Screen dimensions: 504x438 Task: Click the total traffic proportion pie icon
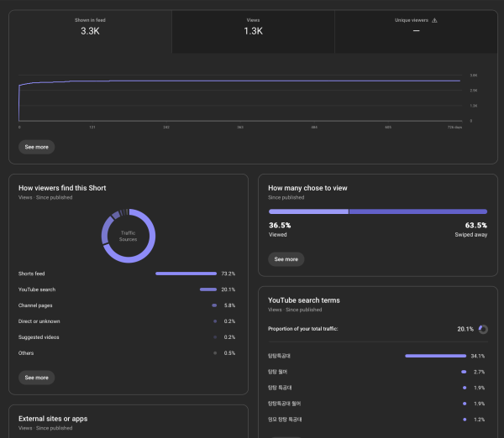pos(483,329)
